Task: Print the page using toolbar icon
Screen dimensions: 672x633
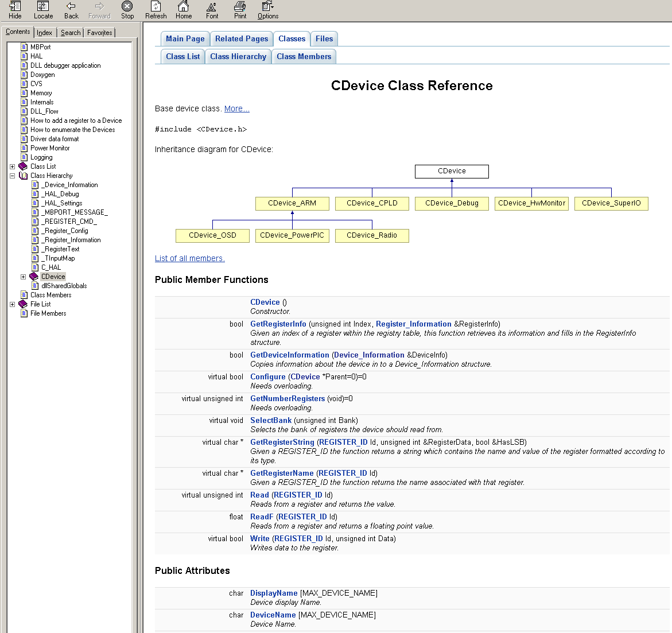Action: tap(240, 10)
